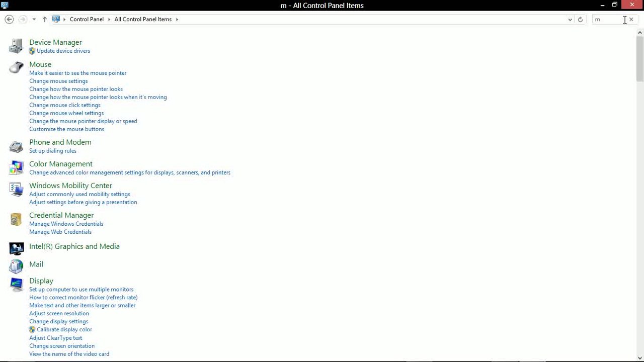
Task: Open the Device Manager icon
Action: pyautogui.click(x=16, y=46)
